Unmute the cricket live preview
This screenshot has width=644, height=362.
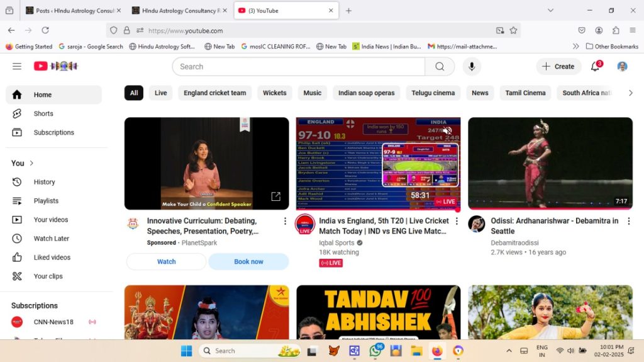(x=447, y=130)
